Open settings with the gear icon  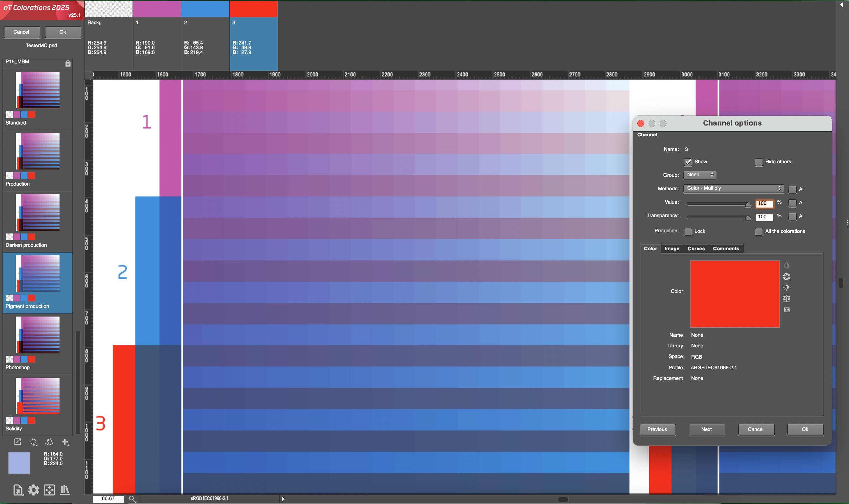33,490
